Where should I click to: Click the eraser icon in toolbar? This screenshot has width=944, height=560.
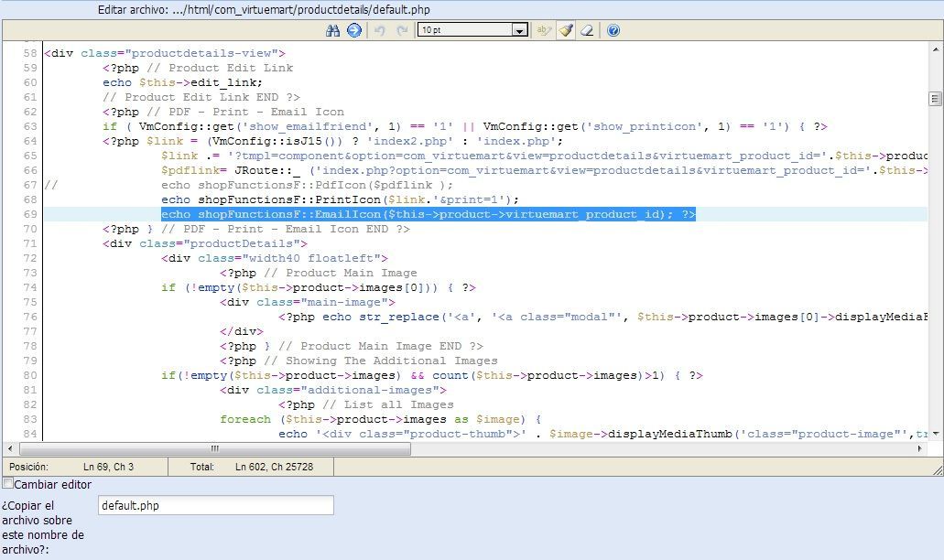click(x=587, y=30)
